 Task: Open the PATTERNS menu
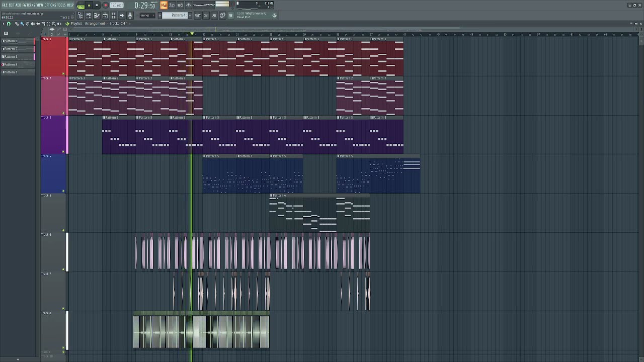pos(29,5)
